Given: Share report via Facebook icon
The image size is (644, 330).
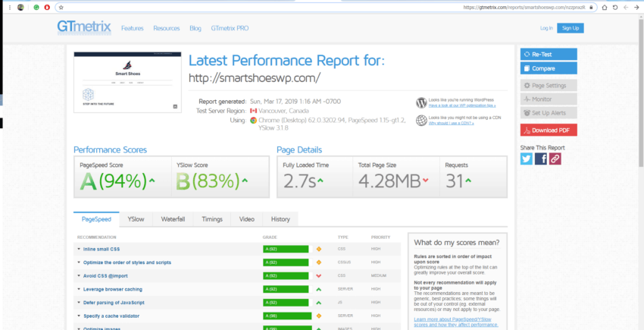Looking at the screenshot, I should click(x=541, y=159).
